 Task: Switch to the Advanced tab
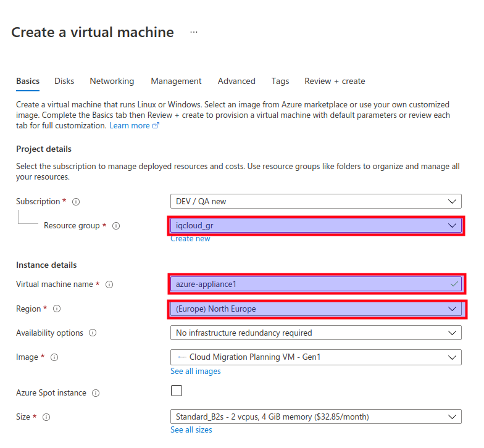click(x=236, y=81)
